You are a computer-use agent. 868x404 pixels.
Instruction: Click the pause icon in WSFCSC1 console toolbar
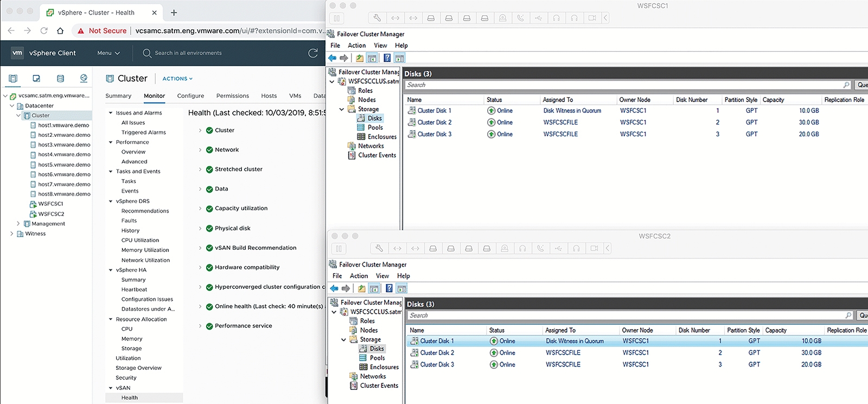[x=336, y=18]
